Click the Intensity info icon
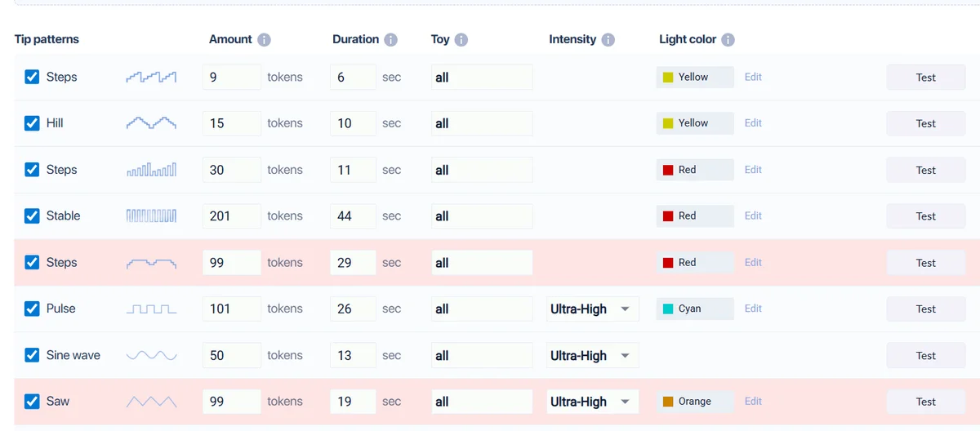This screenshot has width=980, height=431. [608, 40]
